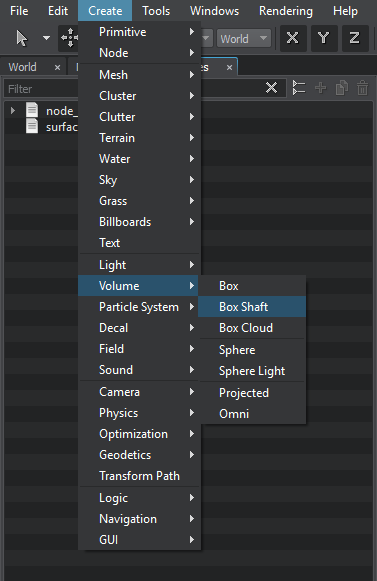
Task: Click the hierarchy tree view icon
Action: coord(299,88)
